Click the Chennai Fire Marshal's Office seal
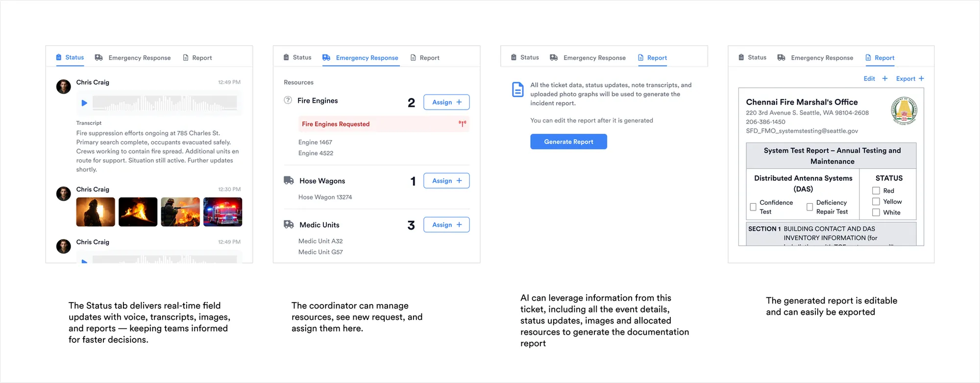The height and width of the screenshot is (383, 980). (x=904, y=111)
